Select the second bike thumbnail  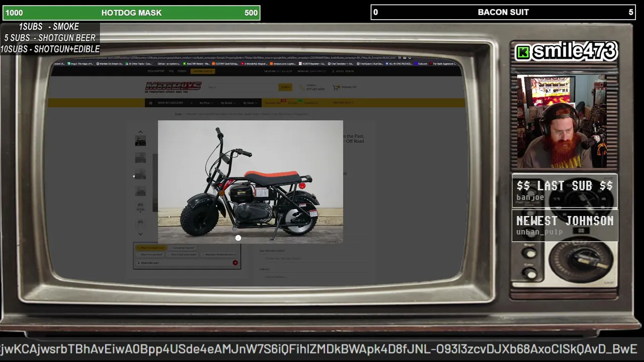(140, 158)
